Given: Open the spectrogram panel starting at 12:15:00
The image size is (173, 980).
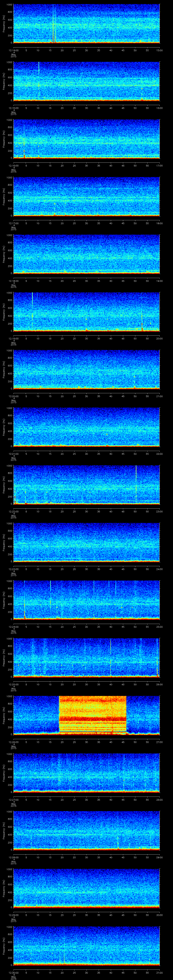Looking at the screenshot, I should pyautogui.click(x=87, y=81).
